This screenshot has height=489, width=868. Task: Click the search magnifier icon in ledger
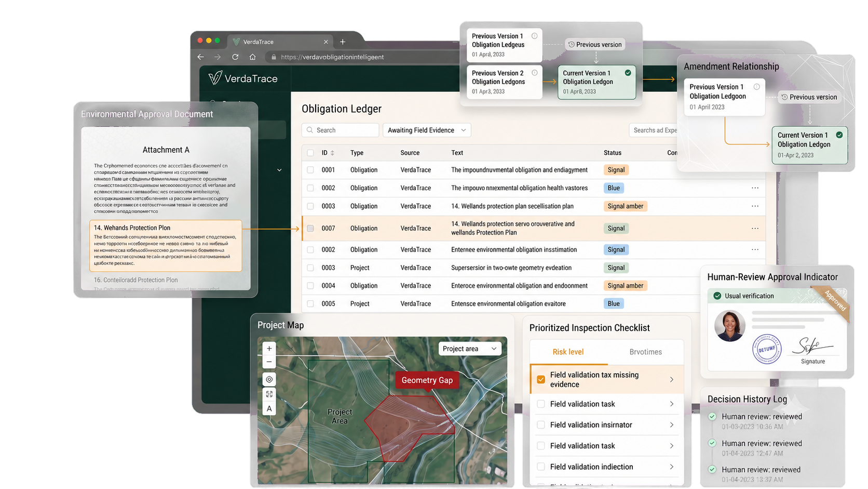tap(310, 130)
